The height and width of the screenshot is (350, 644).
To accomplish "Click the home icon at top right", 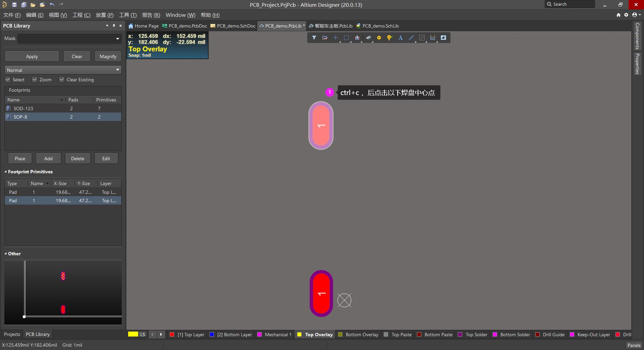I will pos(619,15).
